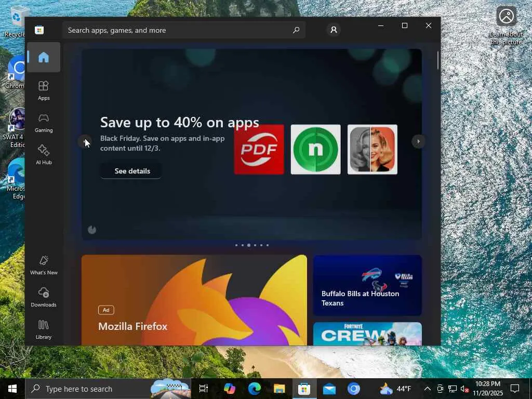Maximize the Microsoft Store window
This screenshot has height=399, width=532.
[x=404, y=25]
